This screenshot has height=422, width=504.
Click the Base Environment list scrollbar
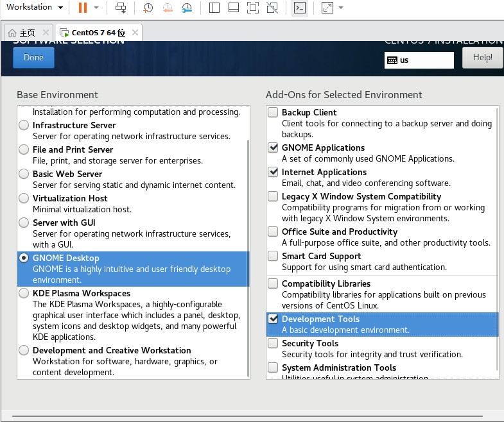(x=248, y=258)
